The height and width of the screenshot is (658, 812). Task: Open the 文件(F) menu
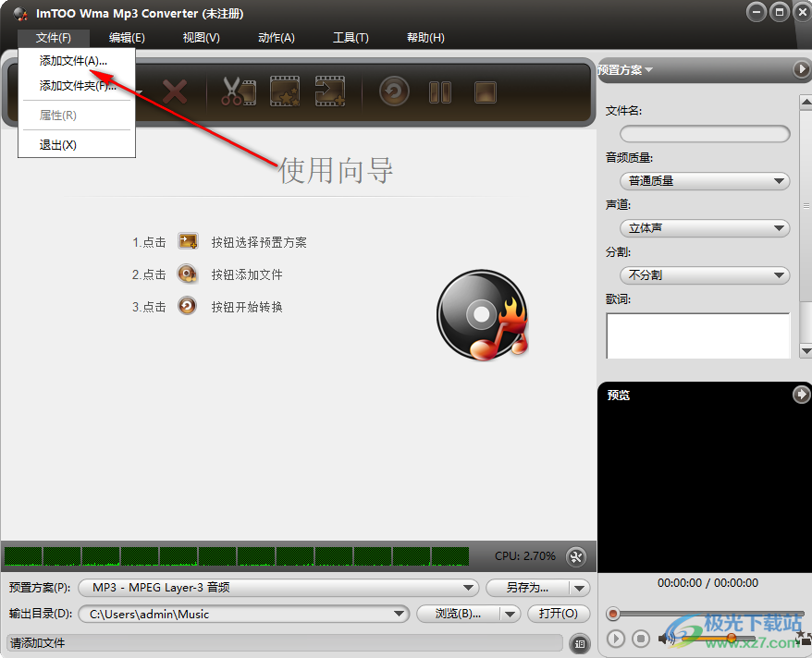(54, 38)
